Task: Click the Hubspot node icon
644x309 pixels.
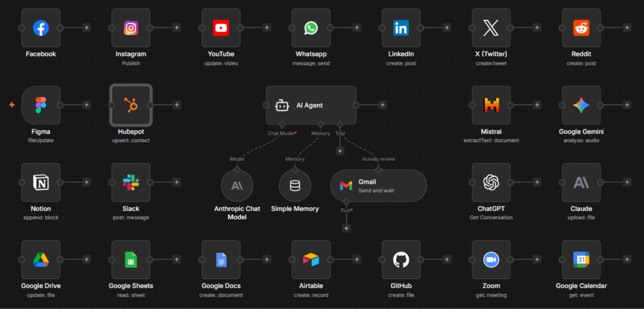Action: pyautogui.click(x=131, y=105)
